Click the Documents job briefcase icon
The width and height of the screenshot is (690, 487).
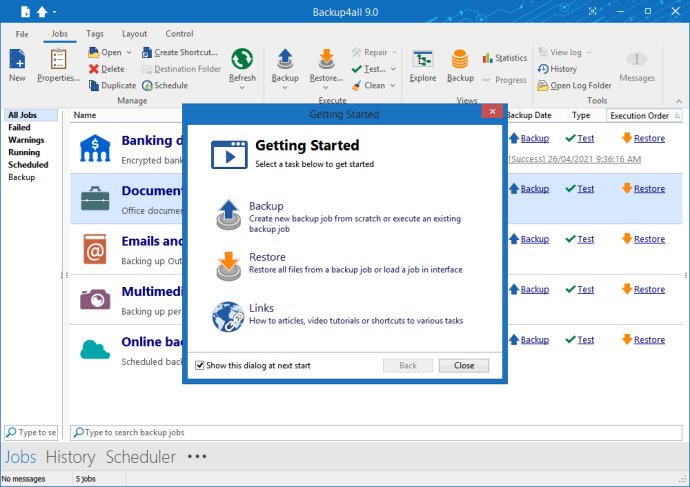tap(95, 199)
